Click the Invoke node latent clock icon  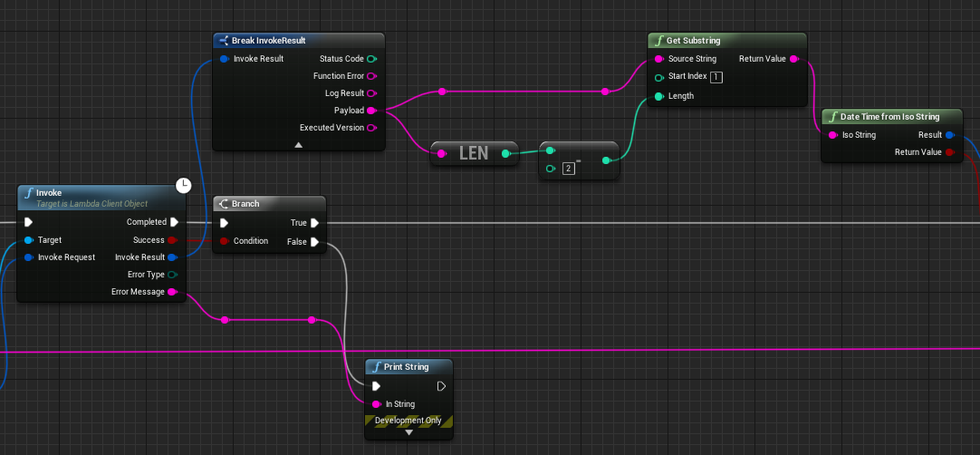pos(183,185)
